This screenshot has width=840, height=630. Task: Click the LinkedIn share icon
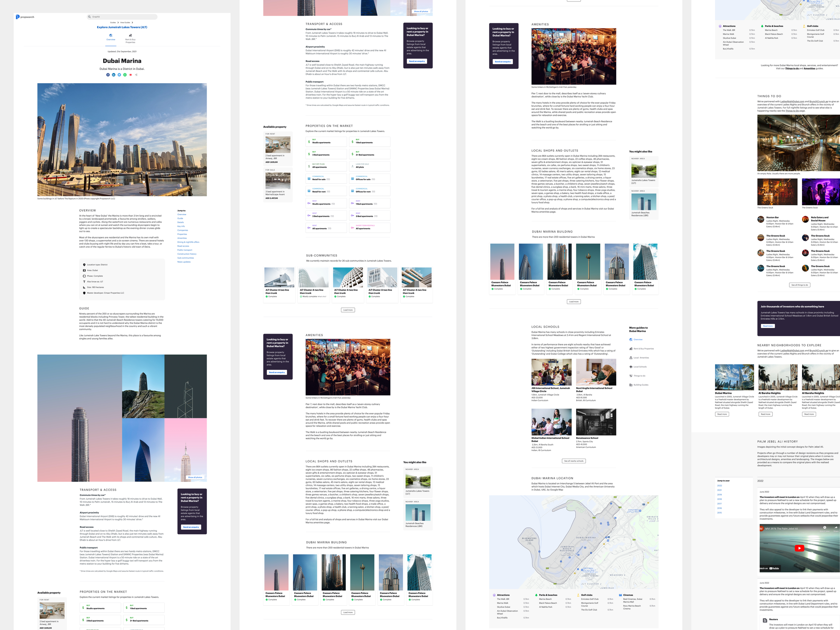[114, 75]
